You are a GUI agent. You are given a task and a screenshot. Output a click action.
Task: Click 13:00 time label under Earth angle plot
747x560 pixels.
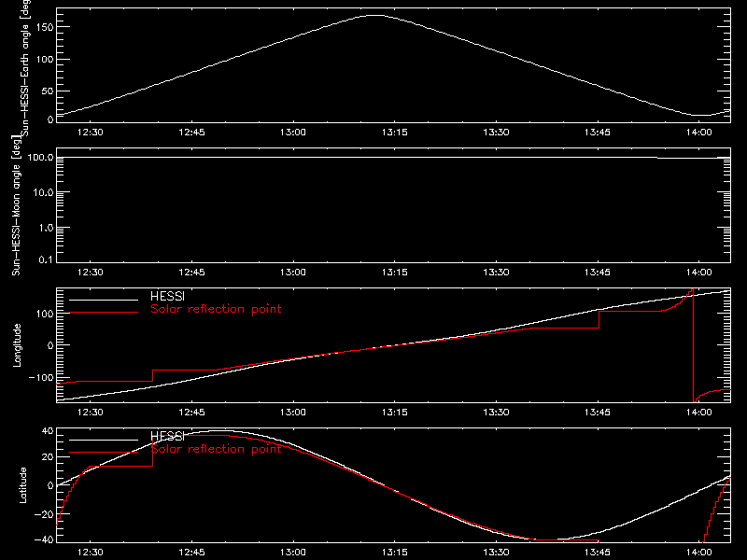(293, 132)
